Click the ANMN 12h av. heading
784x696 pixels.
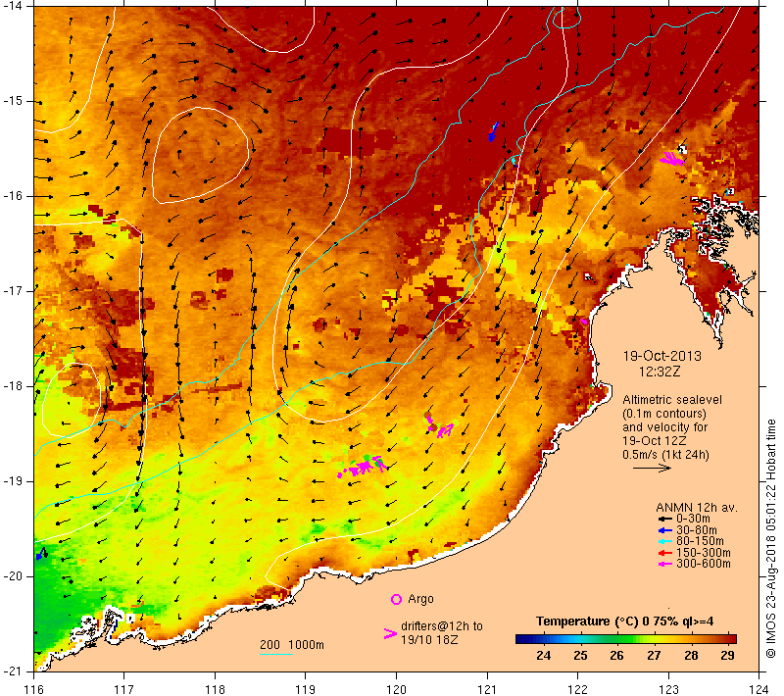pos(697,508)
